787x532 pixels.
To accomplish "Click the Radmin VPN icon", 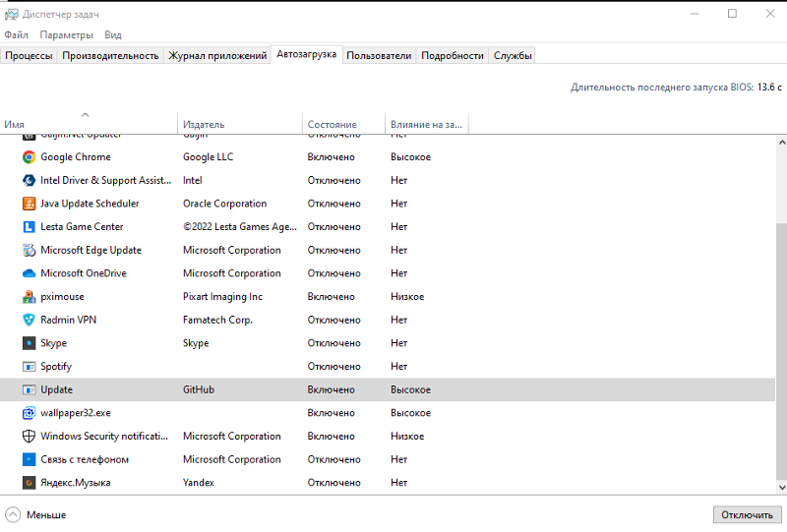I will (x=30, y=320).
